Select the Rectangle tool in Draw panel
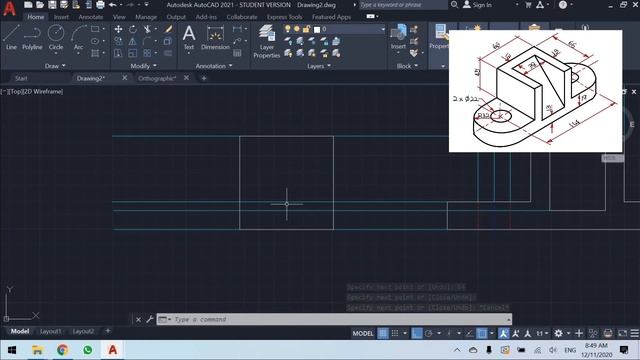The height and width of the screenshot is (360, 640). tap(95, 29)
